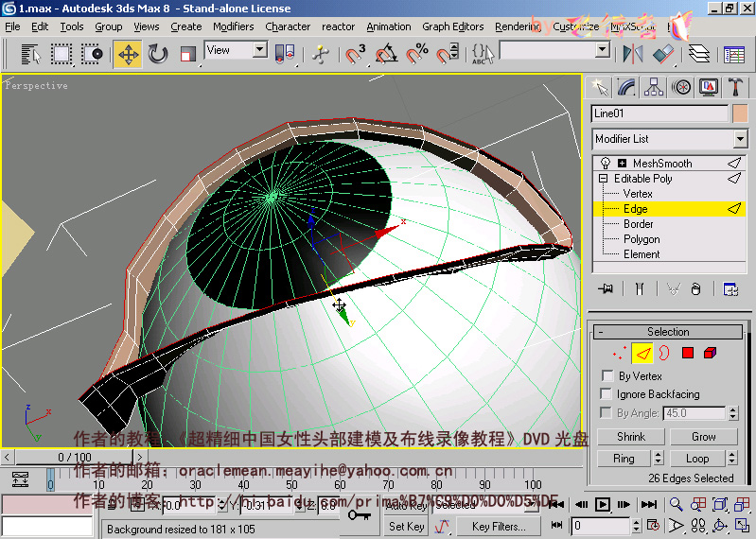Open the Align tool
This screenshot has width=756, height=539.
[x=663, y=54]
